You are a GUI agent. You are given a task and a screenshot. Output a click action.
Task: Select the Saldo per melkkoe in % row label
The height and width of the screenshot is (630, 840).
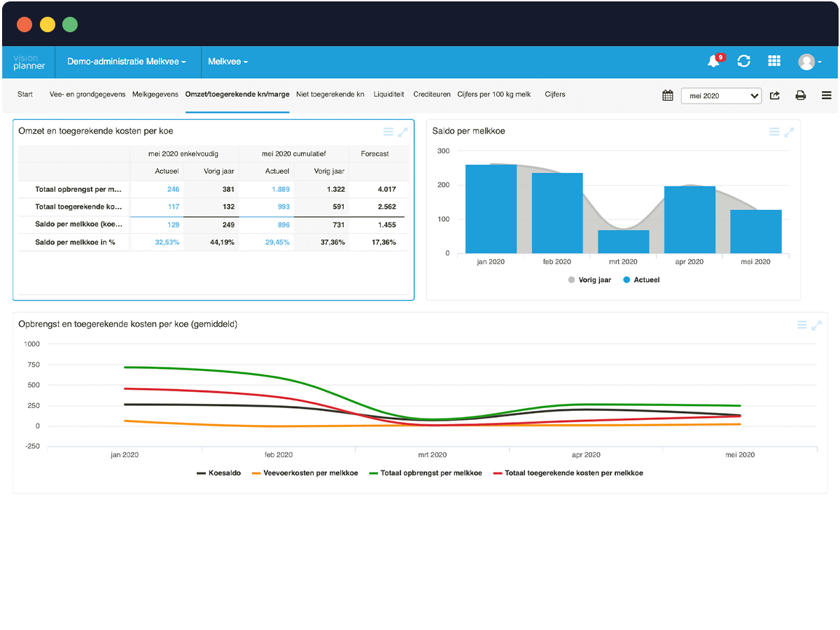(75, 242)
